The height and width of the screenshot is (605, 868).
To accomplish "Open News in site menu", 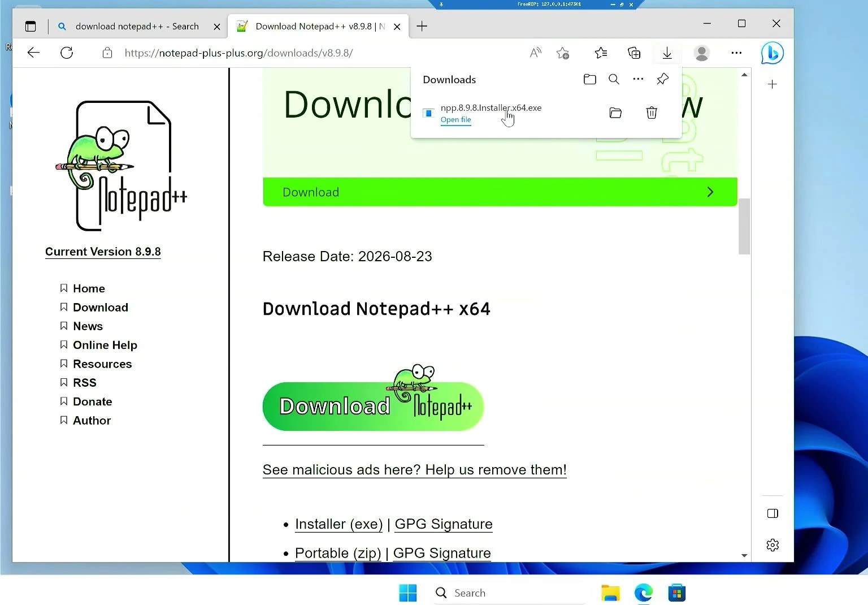I will pyautogui.click(x=88, y=326).
